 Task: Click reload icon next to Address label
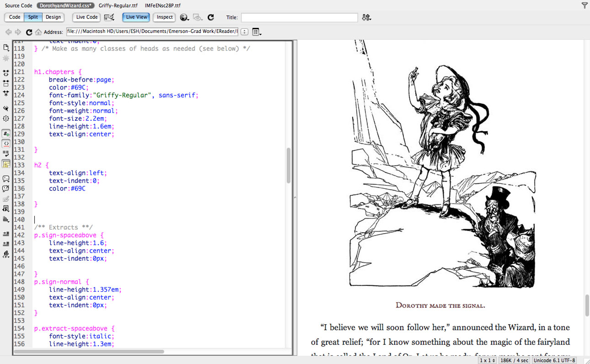click(x=29, y=32)
